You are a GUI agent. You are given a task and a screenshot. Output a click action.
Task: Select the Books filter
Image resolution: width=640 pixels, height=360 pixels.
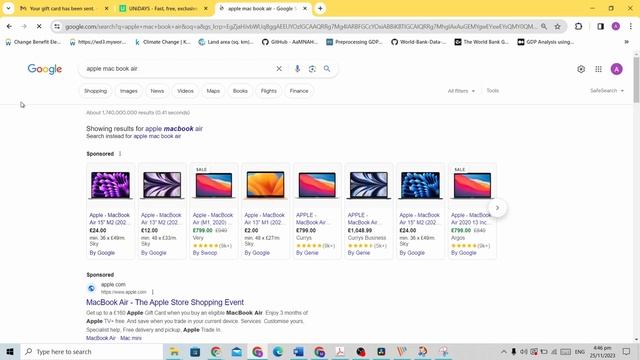point(240,91)
